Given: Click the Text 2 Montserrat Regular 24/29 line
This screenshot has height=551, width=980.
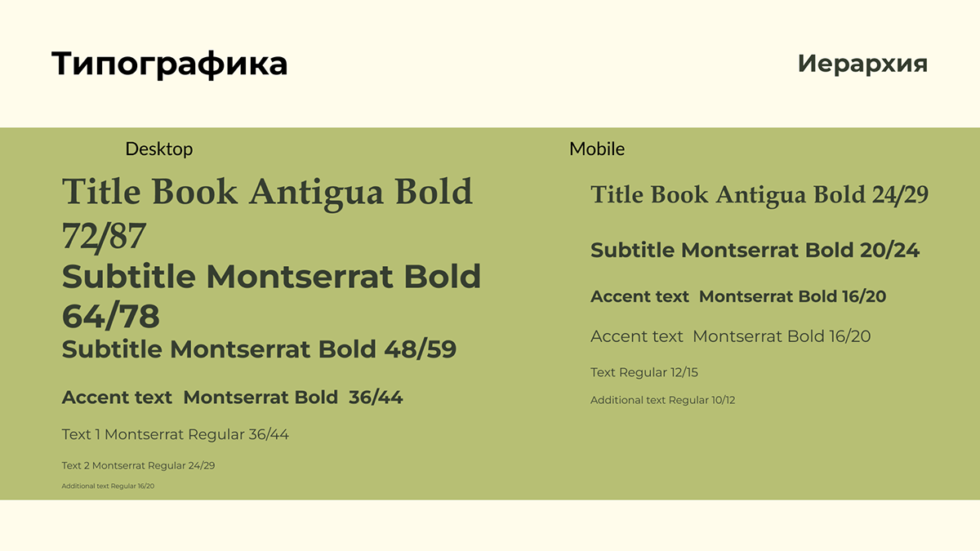Looking at the screenshot, I should point(138,465).
